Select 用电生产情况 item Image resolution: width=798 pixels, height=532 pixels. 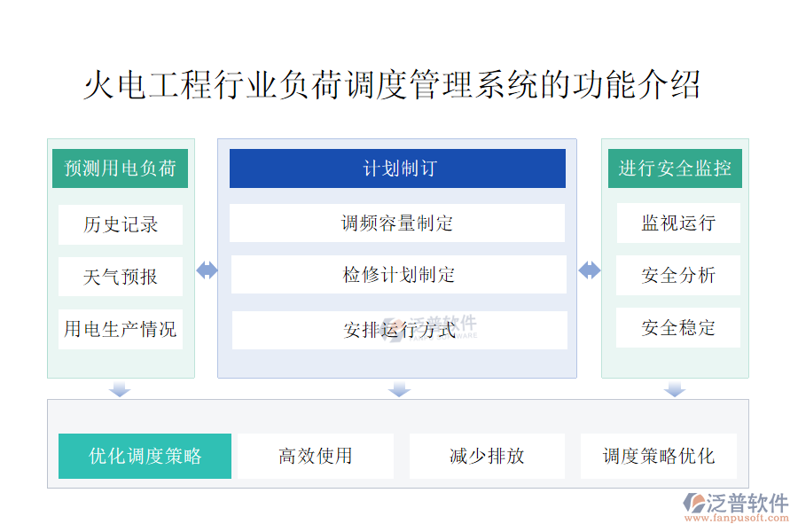[121, 329]
